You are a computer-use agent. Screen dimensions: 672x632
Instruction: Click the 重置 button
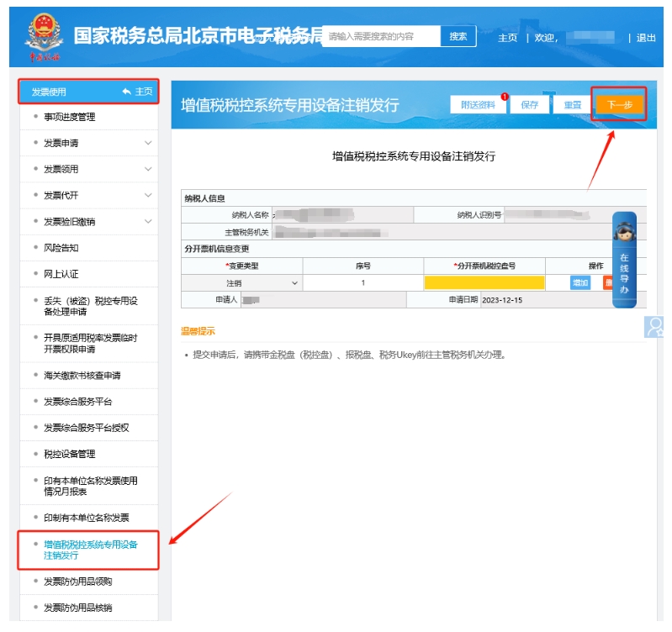[x=573, y=105]
